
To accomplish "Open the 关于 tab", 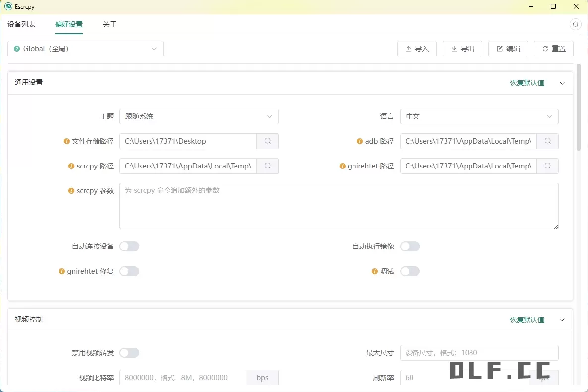I will click(109, 23).
